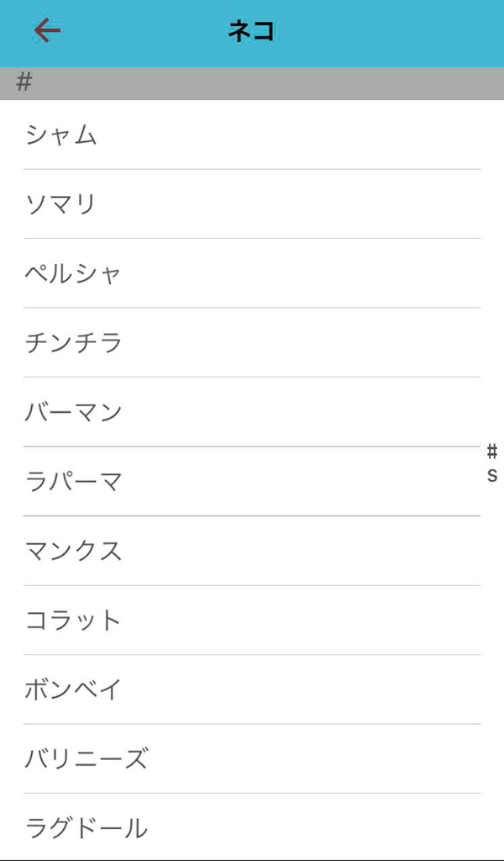Jump to S in the side index
This screenshot has width=504, height=861.
(492, 475)
